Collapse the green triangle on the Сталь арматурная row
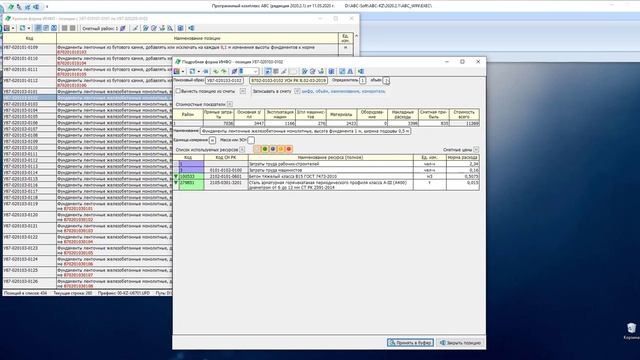The image size is (640, 360). pyautogui.click(x=176, y=183)
